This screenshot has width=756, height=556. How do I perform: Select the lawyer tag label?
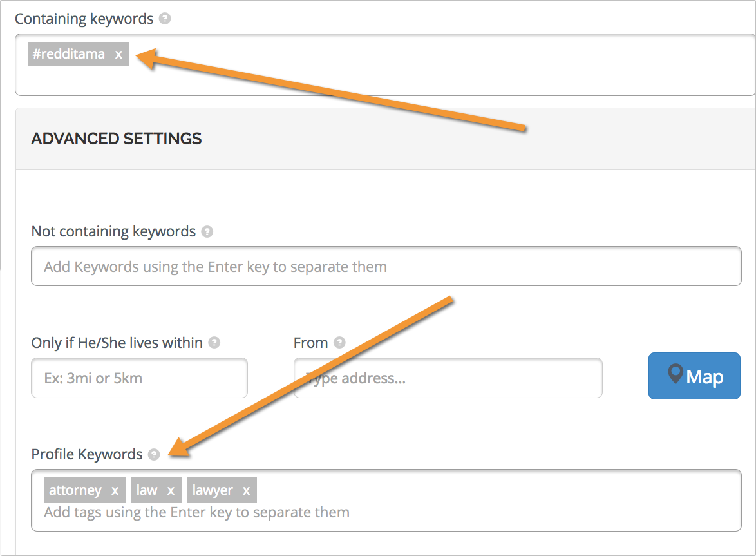(213, 490)
